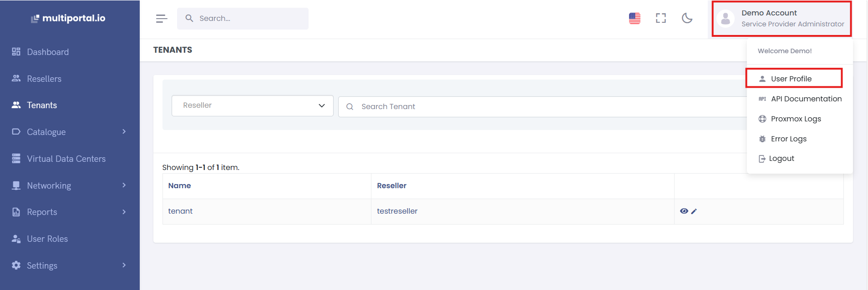Expand the Networking submenu chevron
Screen dimensions: 868x290
[x=124, y=185]
